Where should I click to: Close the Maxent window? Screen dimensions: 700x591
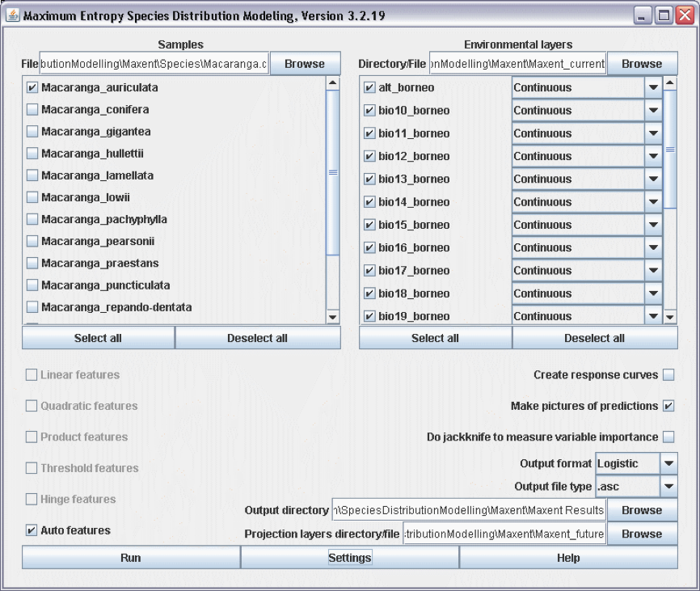point(685,15)
